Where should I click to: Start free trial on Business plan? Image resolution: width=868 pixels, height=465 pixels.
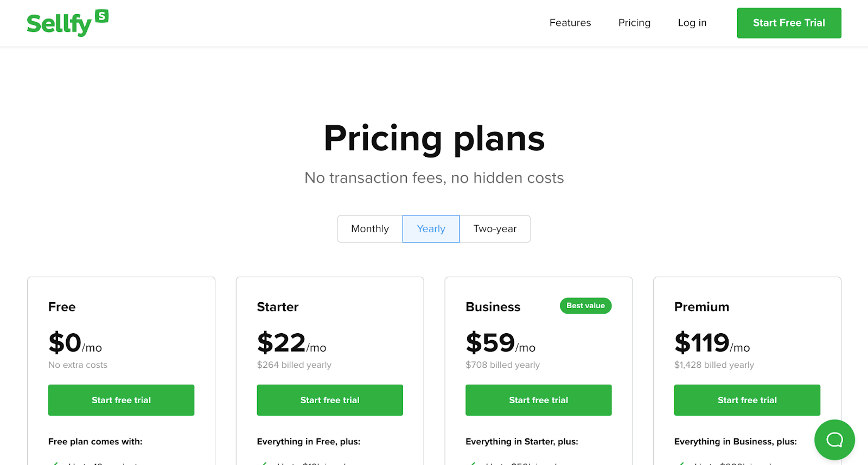tap(538, 400)
